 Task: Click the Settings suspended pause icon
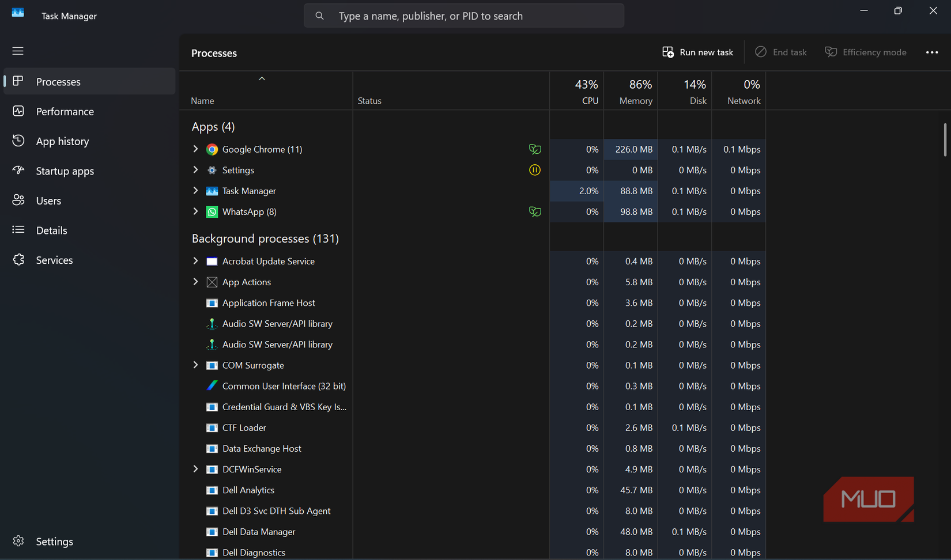(x=535, y=170)
